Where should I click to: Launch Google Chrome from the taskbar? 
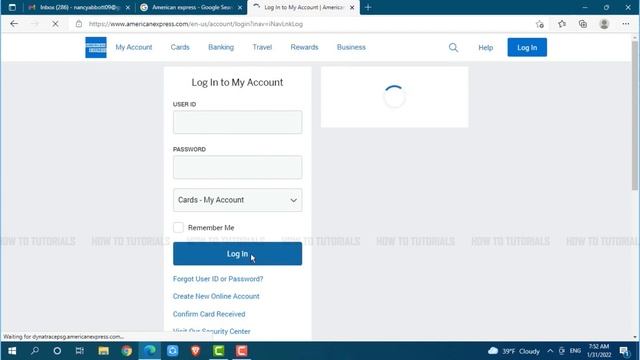click(x=127, y=351)
